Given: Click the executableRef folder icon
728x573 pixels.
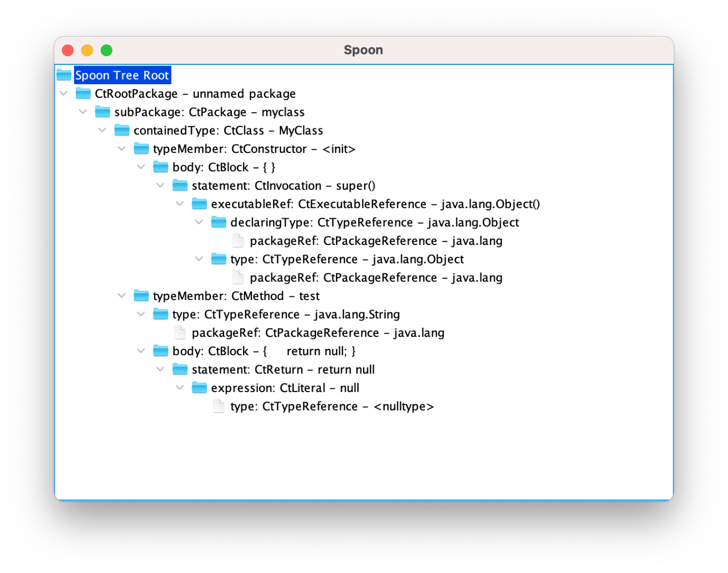Looking at the screenshot, I should 199,204.
